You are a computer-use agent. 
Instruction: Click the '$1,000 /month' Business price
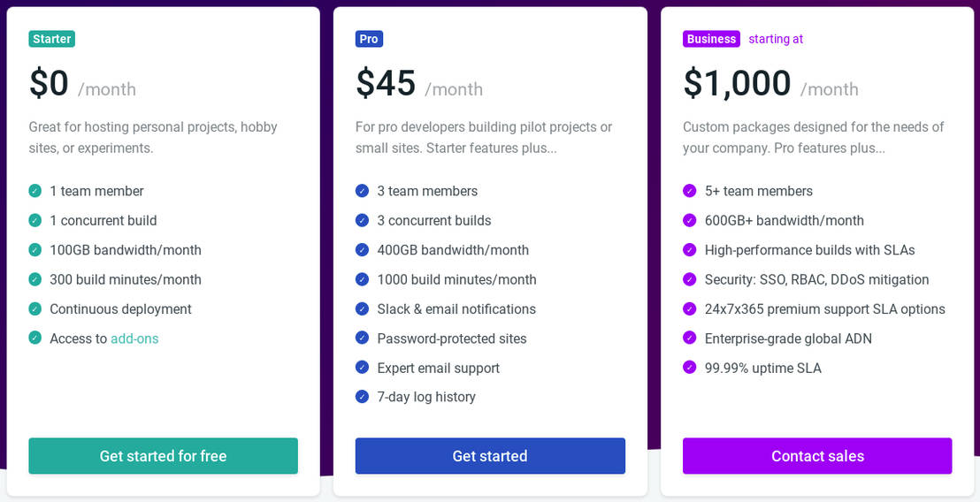(769, 84)
